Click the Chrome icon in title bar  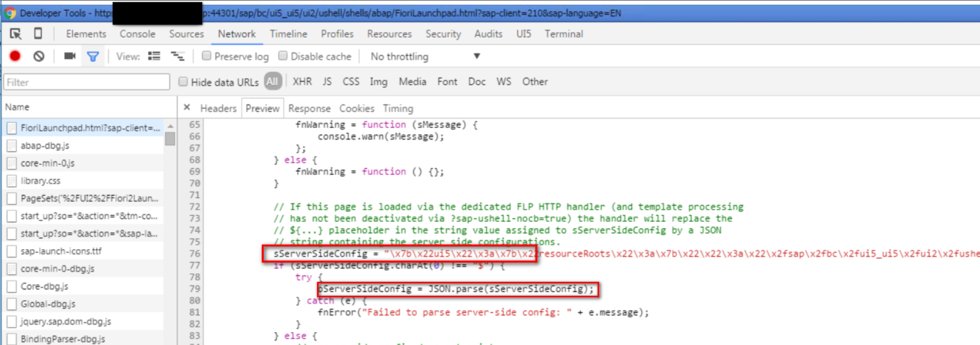click(x=10, y=13)
